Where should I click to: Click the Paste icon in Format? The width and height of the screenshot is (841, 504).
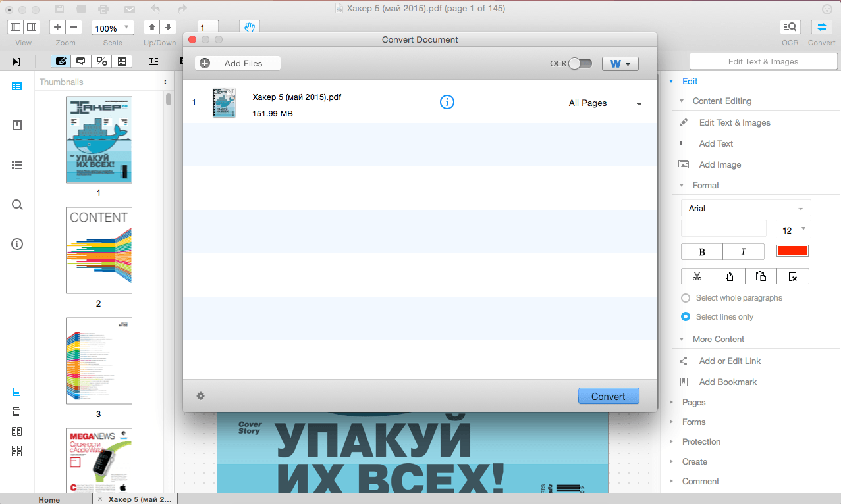pos(761,276)
